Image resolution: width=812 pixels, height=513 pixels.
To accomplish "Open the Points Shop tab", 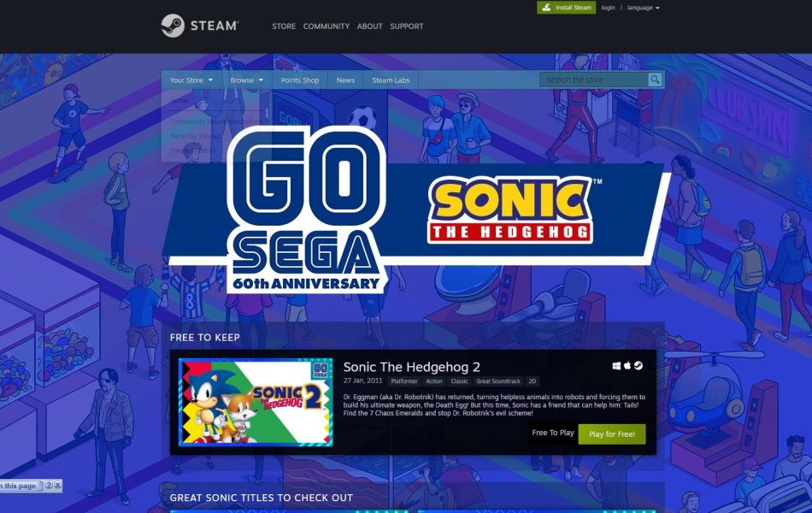I will [x=300, y=80].
